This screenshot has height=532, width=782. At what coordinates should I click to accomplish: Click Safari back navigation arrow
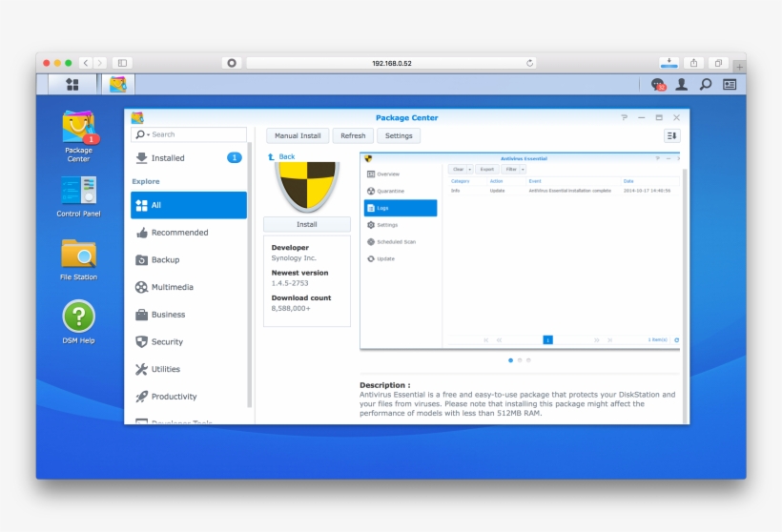86,63
